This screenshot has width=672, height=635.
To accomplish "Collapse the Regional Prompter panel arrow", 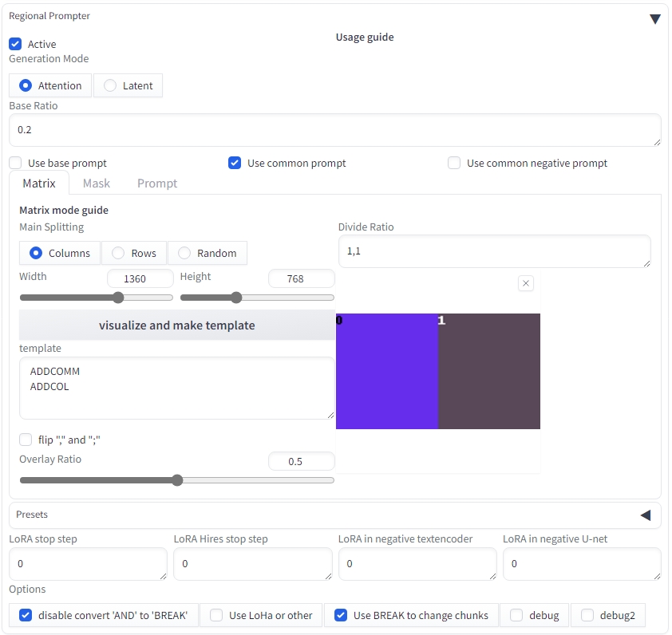I will point(654,19).
